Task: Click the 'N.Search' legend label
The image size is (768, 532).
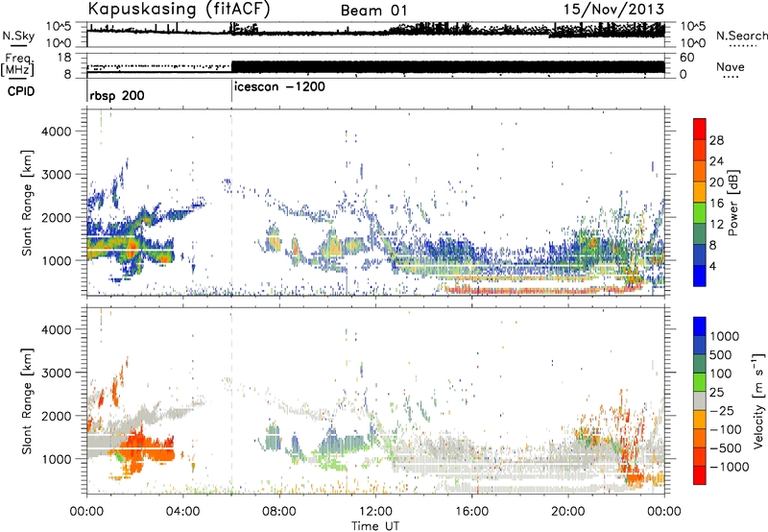Action: click(x=741, y=36)
